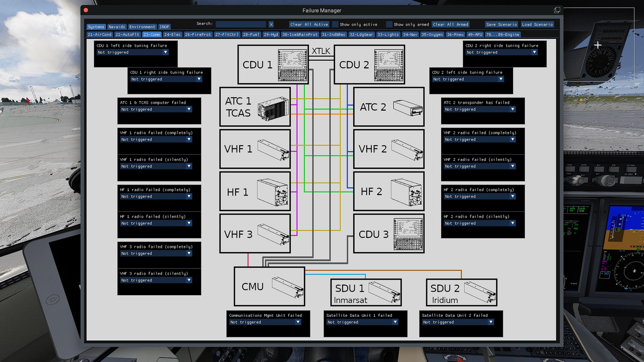
Task: Click the VHF 2 radio image
Action: 408,149
